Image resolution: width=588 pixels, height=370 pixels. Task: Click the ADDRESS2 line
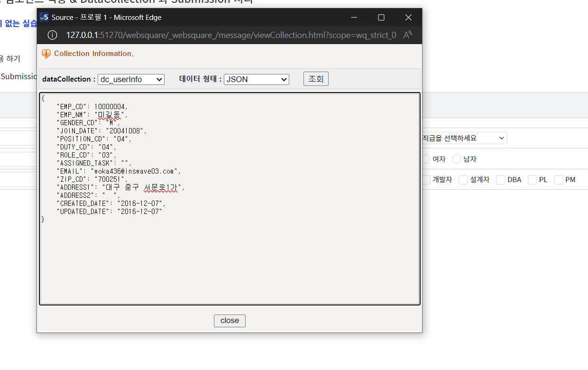(x=88, y=195)
